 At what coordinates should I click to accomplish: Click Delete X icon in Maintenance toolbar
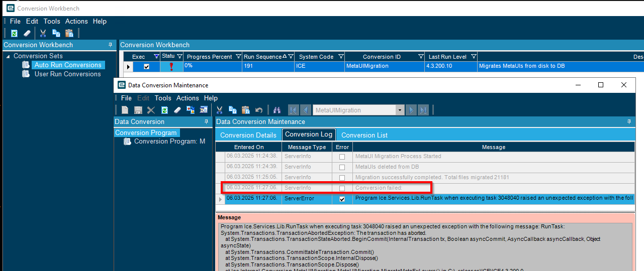(x=151, y=110)
